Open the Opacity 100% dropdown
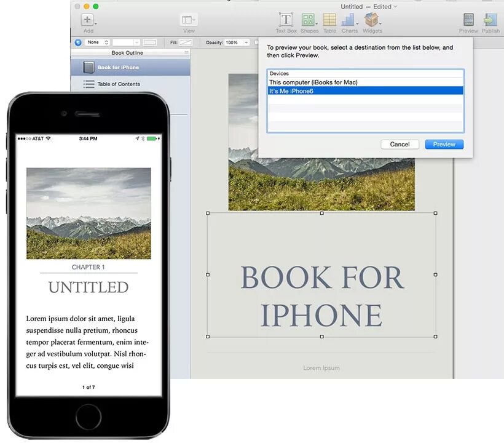This screenshot has height=443, width=504. 237,42
